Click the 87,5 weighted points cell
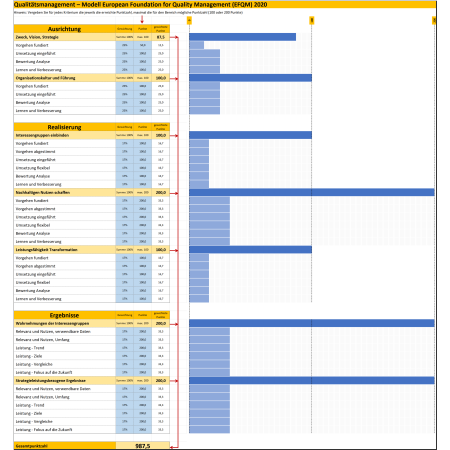This screenshot has width=450, height=450. (161, 37)
